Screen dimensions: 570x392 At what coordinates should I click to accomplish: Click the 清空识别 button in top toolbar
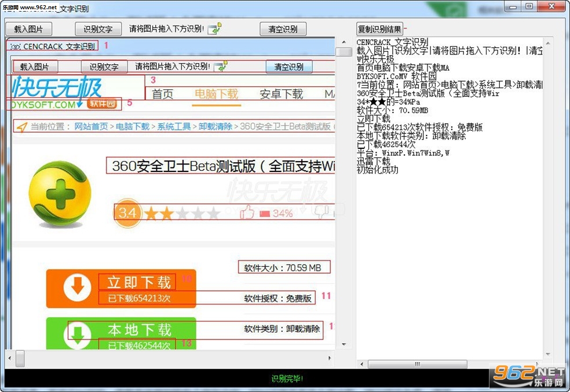click(x=283, y=29)
